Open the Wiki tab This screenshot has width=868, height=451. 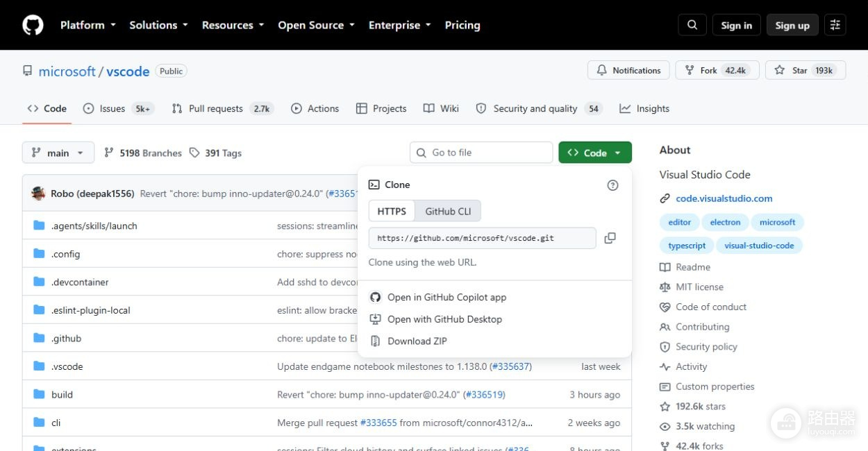click(x=441, y=108)
